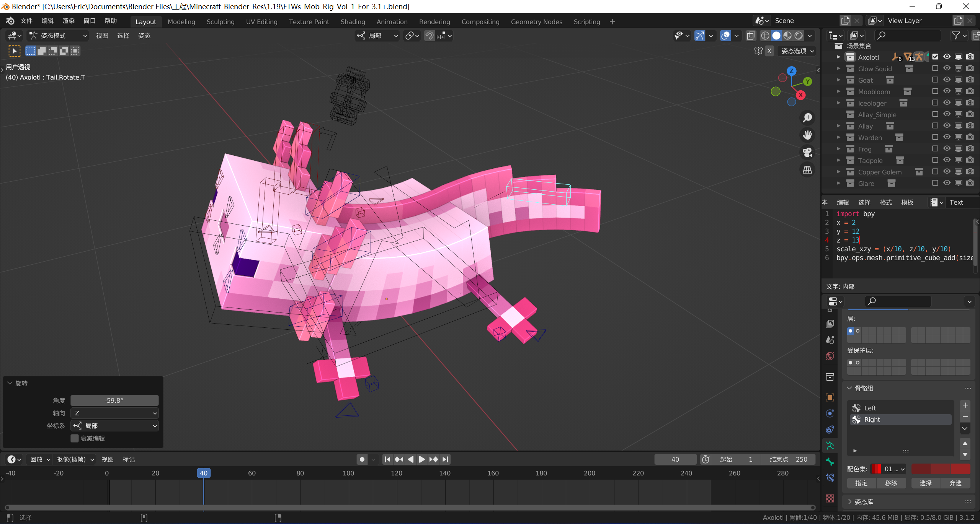The width and height of the screenshot is (980, 524).
Task: Switch perspective/orthographic grid icon
Action: point(807,170)
